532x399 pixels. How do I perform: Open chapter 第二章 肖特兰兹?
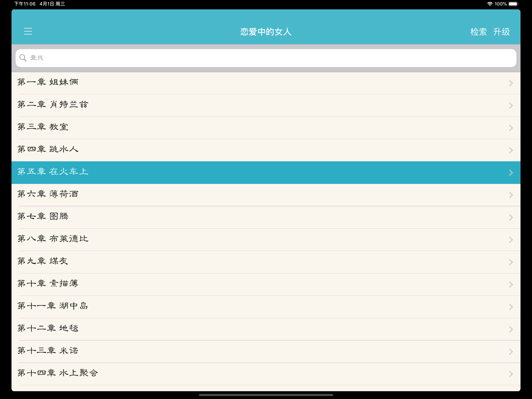(266, 105)
